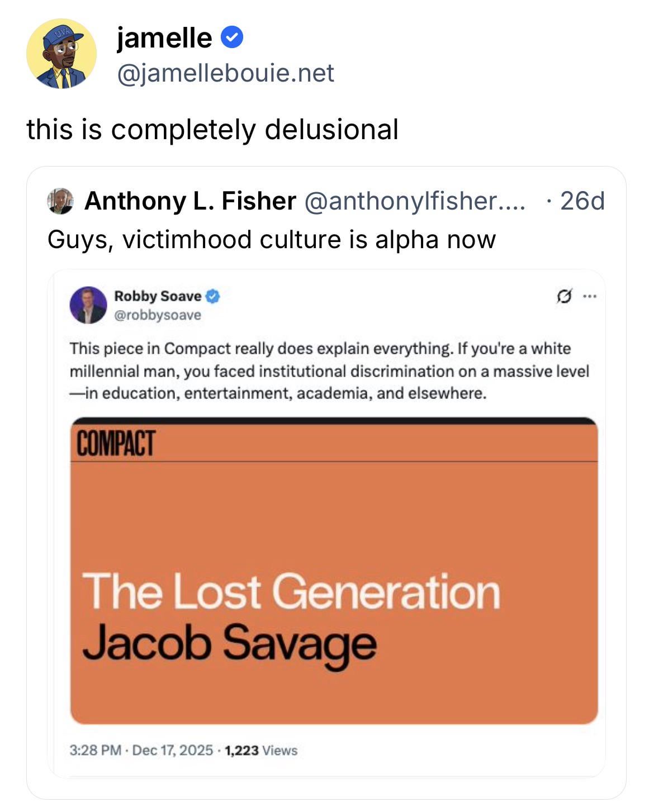This screenshot has width=654, height=812.
Task: Click the Jacob Savage author name
Action: (x=229, y=643)
